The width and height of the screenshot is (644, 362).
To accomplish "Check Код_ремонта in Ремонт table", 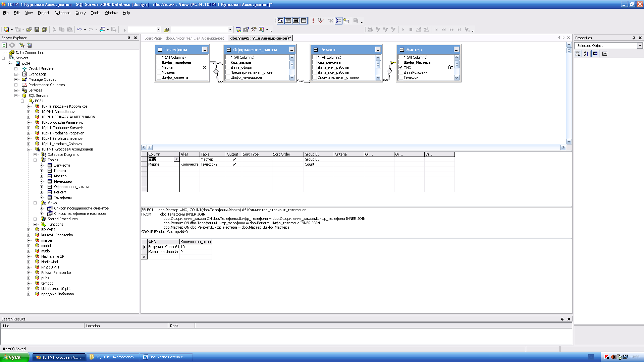I will pyautogui.click(x=315, y=62).
